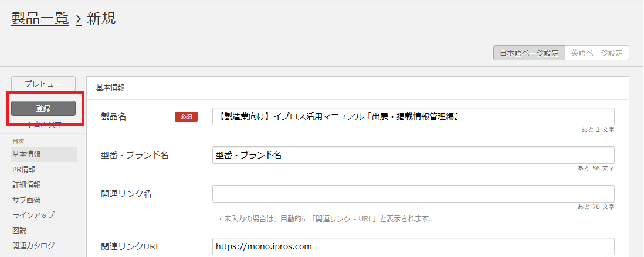Jump to 詳細情報 section

pos(27,185)
